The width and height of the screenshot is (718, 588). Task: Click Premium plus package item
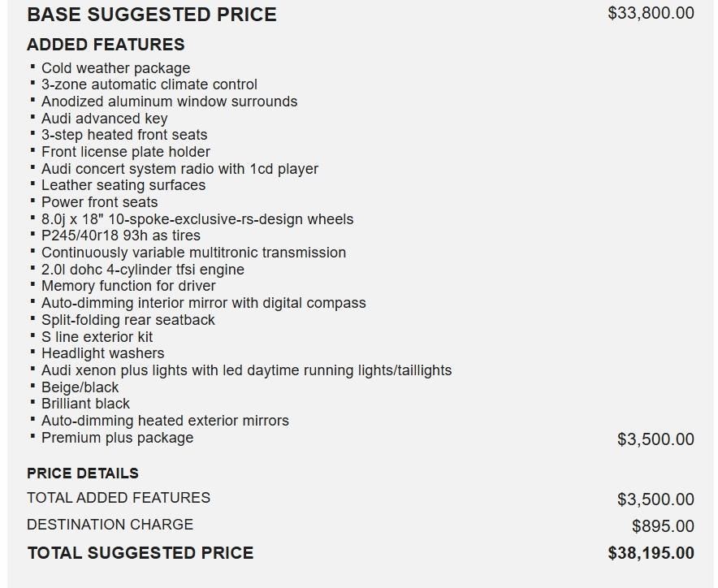(x=117, y=438)
